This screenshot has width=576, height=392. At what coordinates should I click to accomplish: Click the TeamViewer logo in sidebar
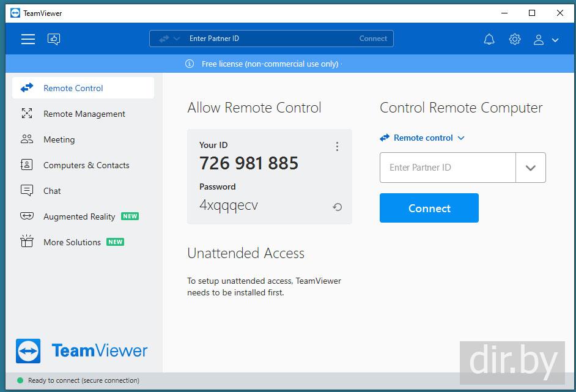pos(82,351)
